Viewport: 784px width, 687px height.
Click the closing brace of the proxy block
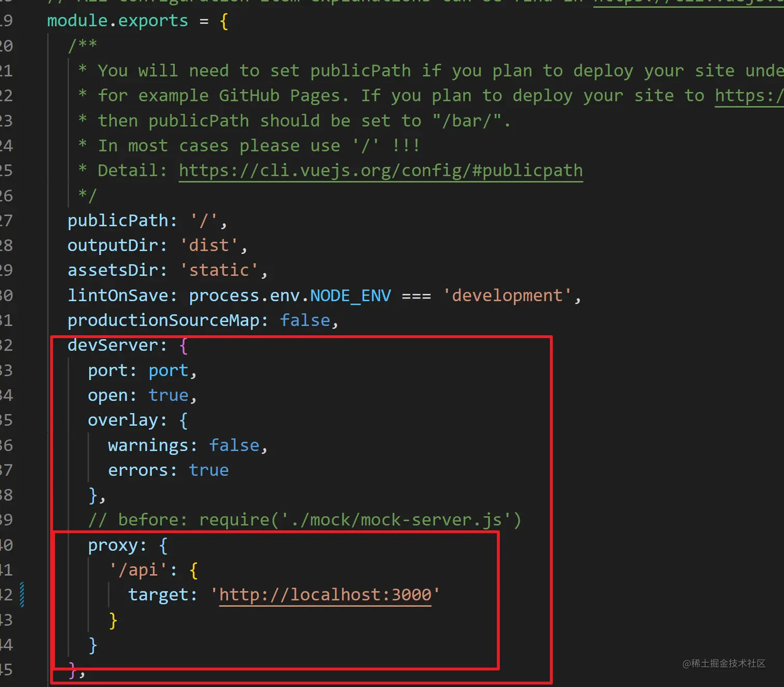(x=93, y=645)
